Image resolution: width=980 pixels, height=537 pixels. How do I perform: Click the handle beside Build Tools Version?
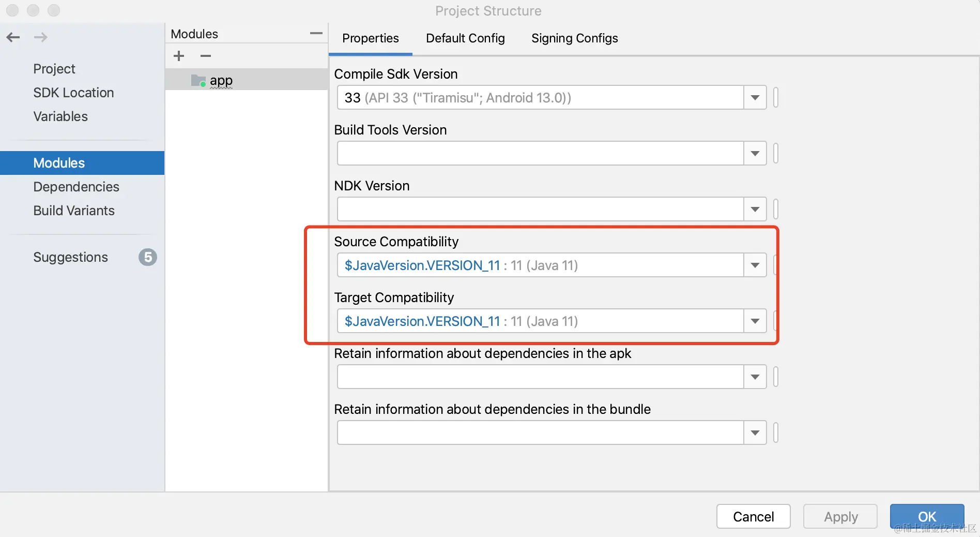776,154
